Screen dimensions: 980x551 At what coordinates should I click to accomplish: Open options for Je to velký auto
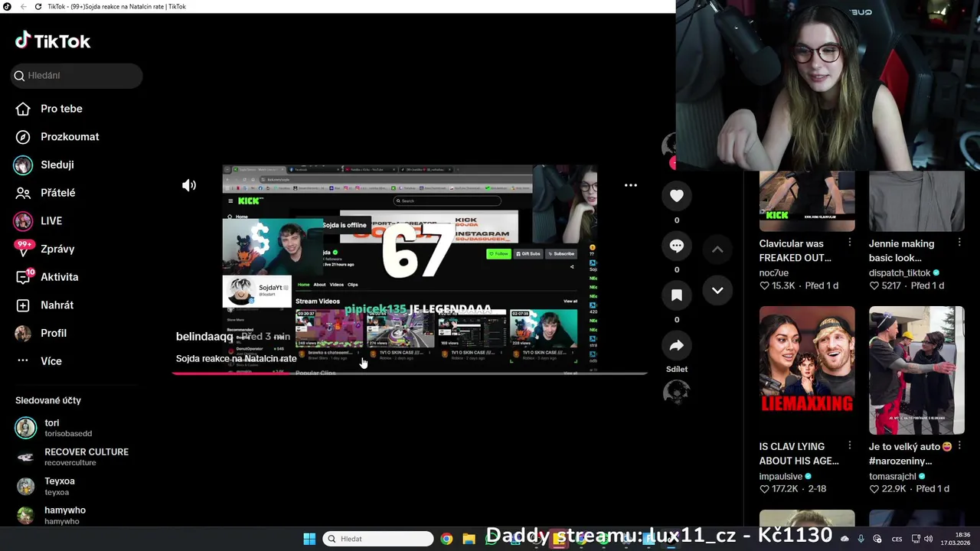click(959, 445)
